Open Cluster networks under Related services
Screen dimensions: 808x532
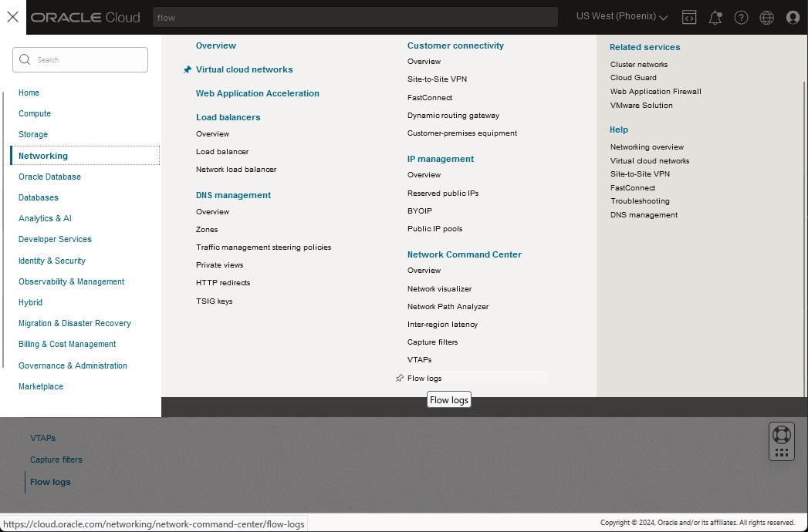click(639, 64)
